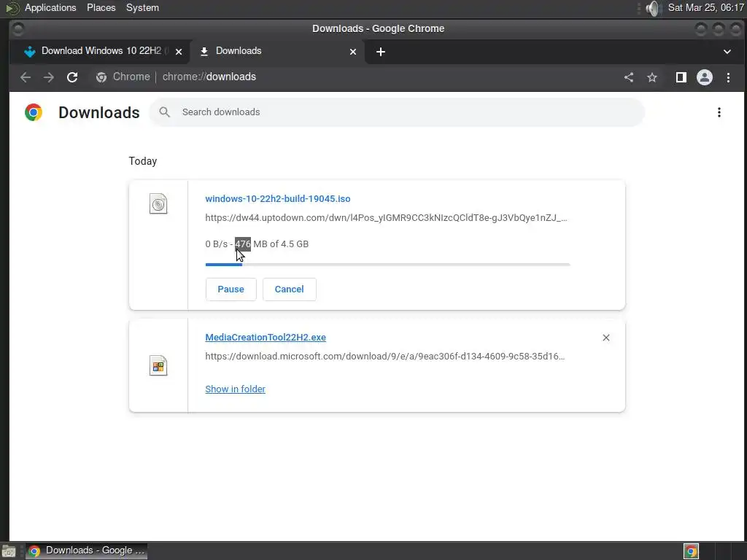Click the Downloads - Google taskbar button
Image resolution: width=747 pixels, height=560 pixels.
pos(86,551)
